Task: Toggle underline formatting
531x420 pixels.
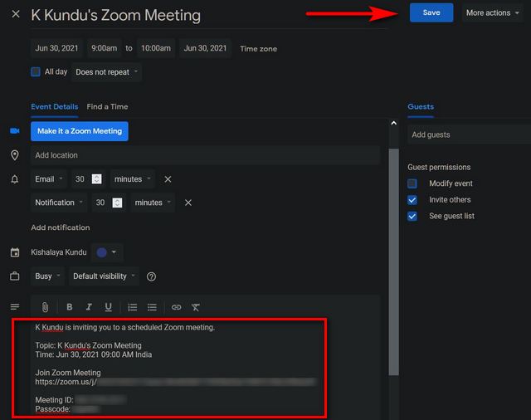Action: click(x=108, y=307)
